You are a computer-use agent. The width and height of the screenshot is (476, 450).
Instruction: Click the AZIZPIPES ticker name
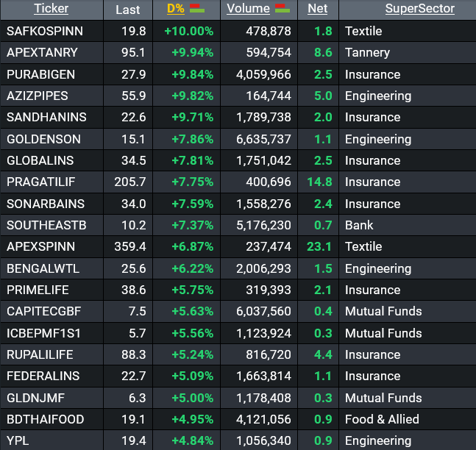(38, 96)
